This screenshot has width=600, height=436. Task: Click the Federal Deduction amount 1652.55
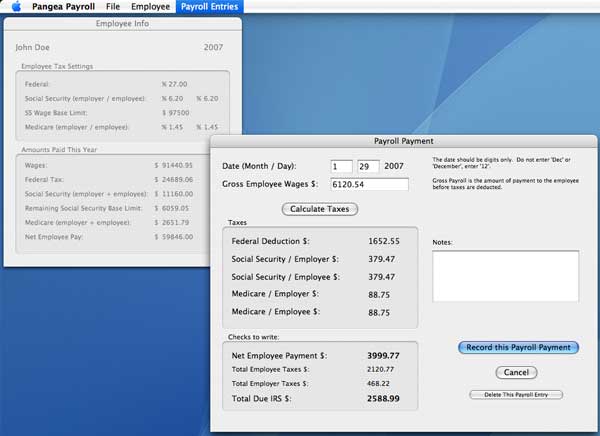[x=383, y=241]
